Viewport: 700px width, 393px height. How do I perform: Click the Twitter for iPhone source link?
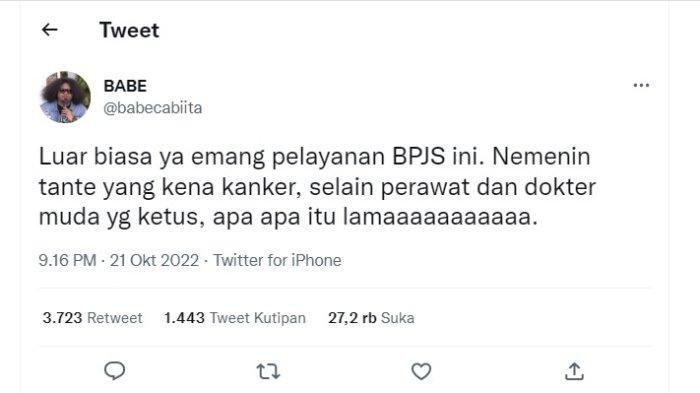(x=277, y=260)
